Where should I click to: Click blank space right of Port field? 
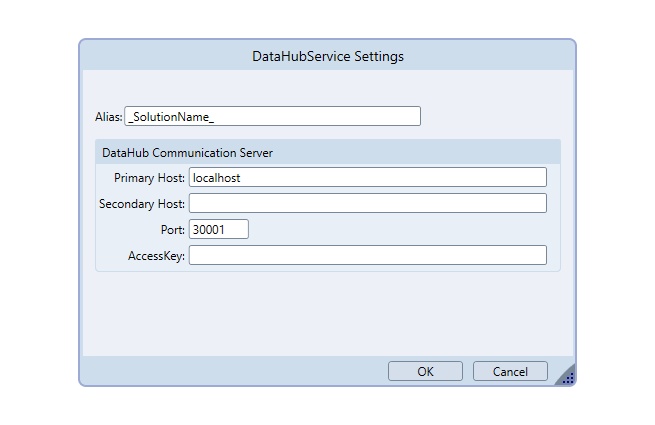400,230
